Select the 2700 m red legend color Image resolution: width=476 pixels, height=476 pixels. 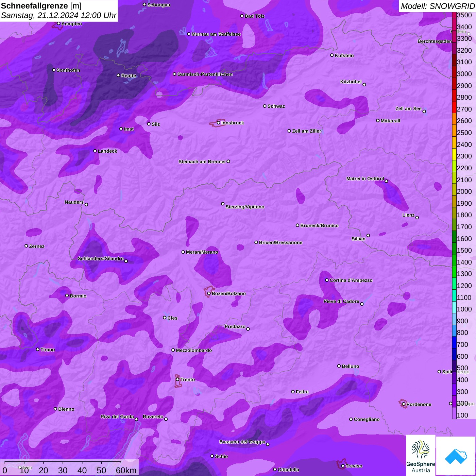click(x=454, y=107)
